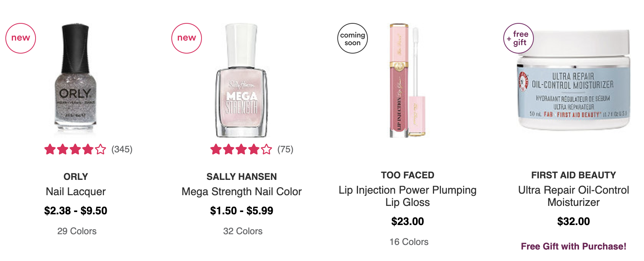
Task: Click the 'new' badge on Sally Hansen product
Action: tap(187, 38)
